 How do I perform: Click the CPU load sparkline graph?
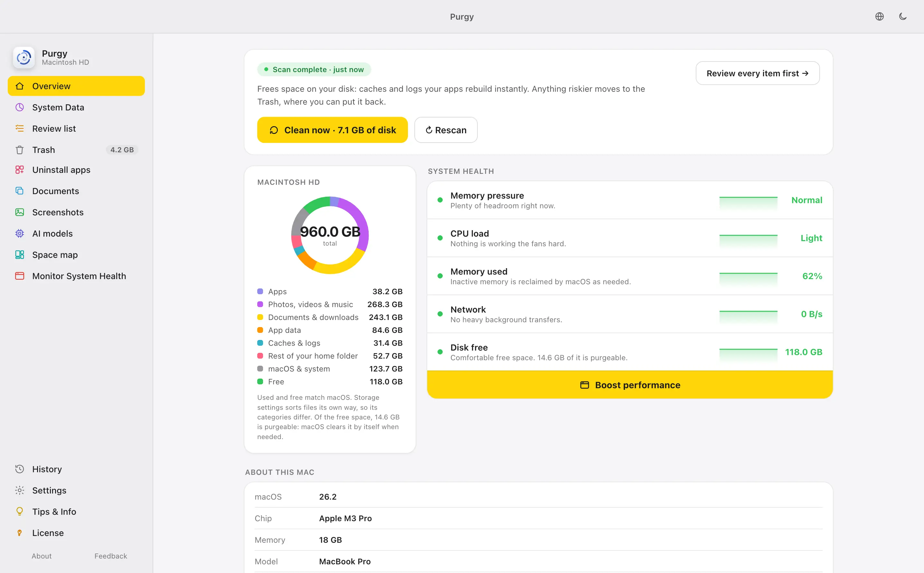coord(748,241)
